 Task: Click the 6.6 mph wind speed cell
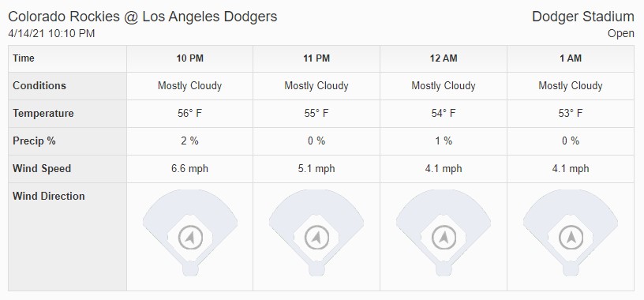click(189, 168)
